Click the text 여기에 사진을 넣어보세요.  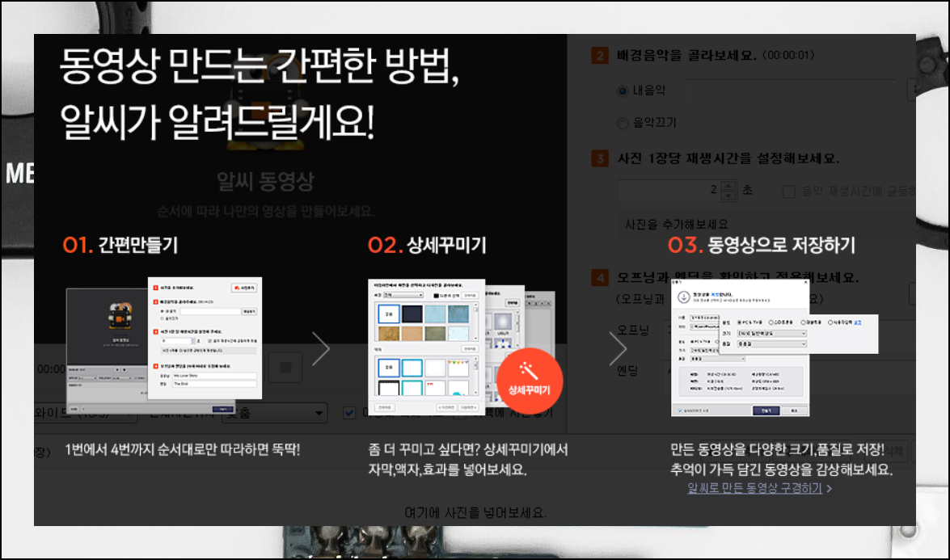[x=475, y=513]
